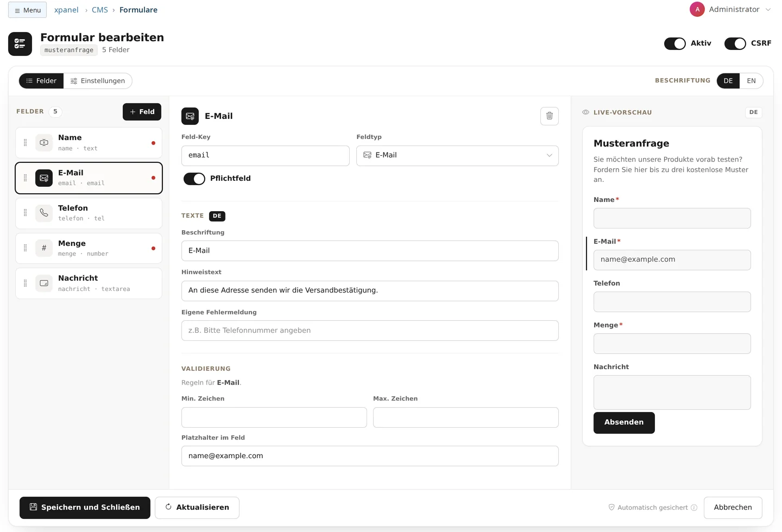782x532 pixels.
Task: Click the Beschriftung input field
Action: tap(370, 251)
